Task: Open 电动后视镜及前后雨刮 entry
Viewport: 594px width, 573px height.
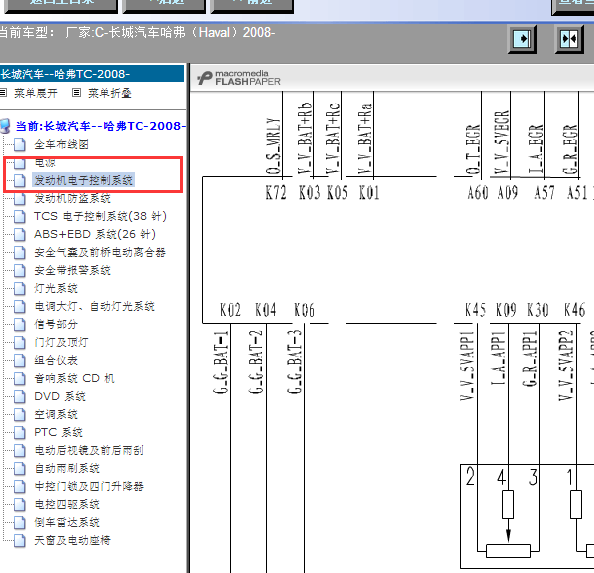Action: [89, 450]
